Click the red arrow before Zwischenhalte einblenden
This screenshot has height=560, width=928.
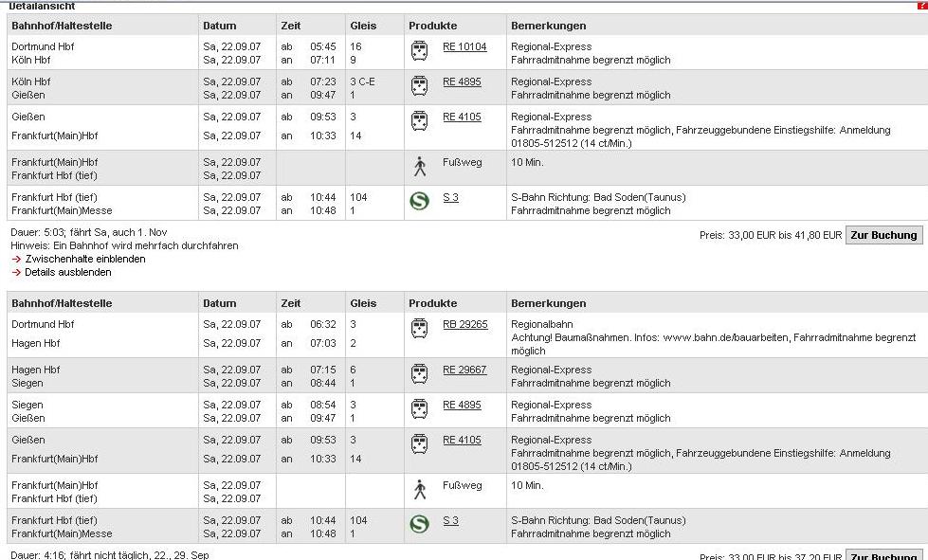tap(17, 259)
